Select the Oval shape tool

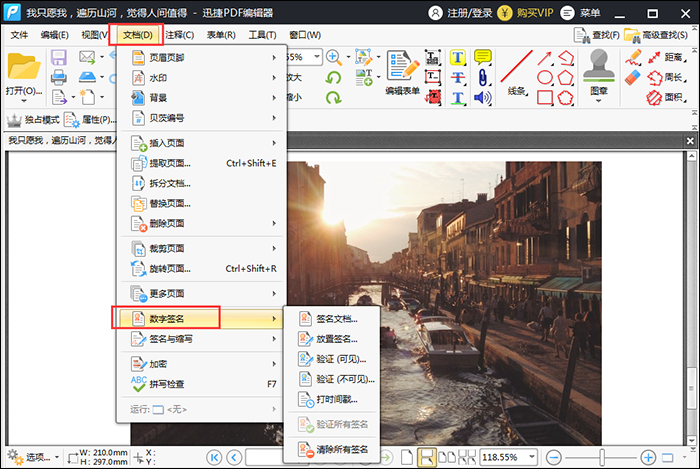[x=545, y=77]
